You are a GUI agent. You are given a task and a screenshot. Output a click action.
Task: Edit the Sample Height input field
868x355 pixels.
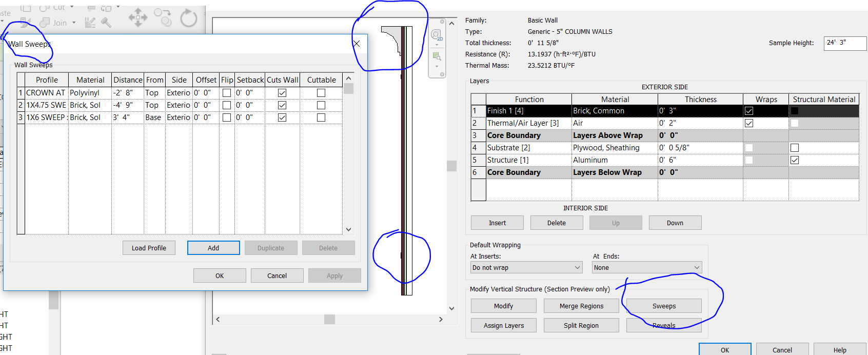[845, 43]
